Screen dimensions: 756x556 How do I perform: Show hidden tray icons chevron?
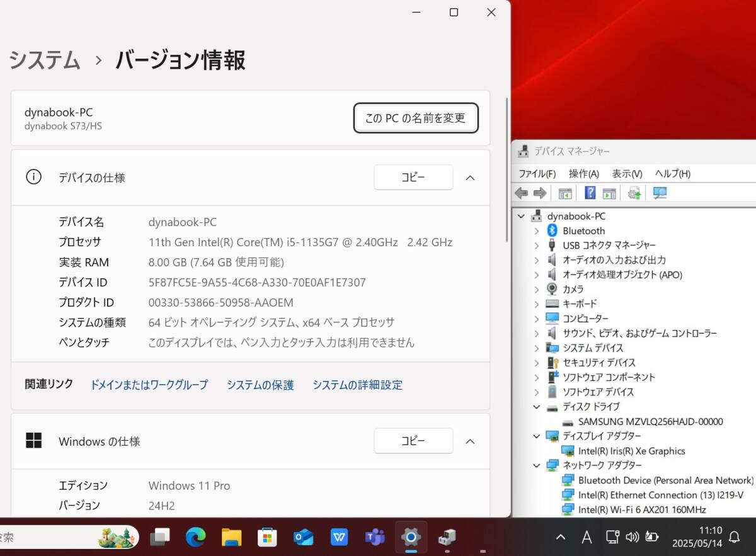pyautogui.click(x=561, y=536)
